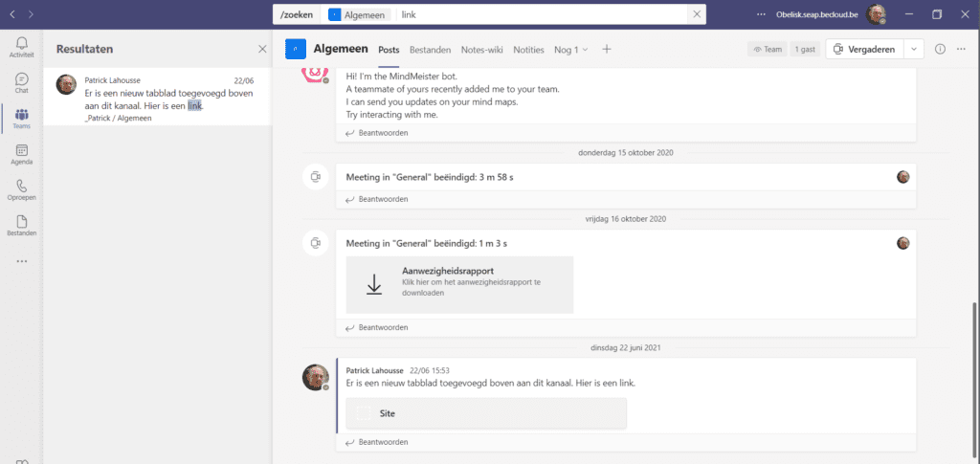Clear the search box with X
980x464 pixels.
697,14
